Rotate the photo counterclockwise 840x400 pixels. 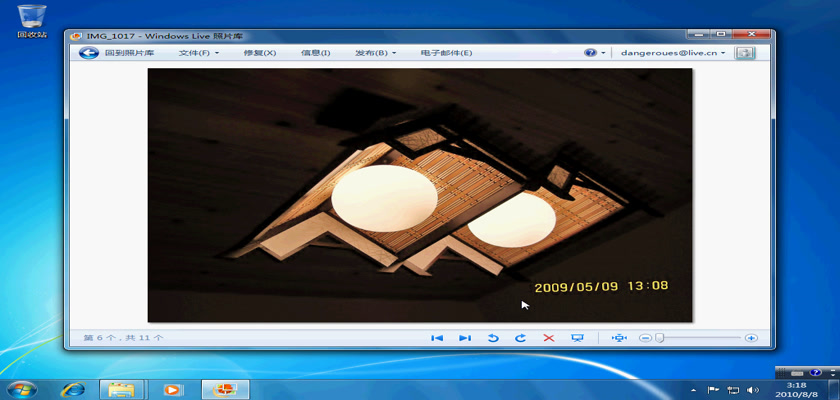pos(493,338)
